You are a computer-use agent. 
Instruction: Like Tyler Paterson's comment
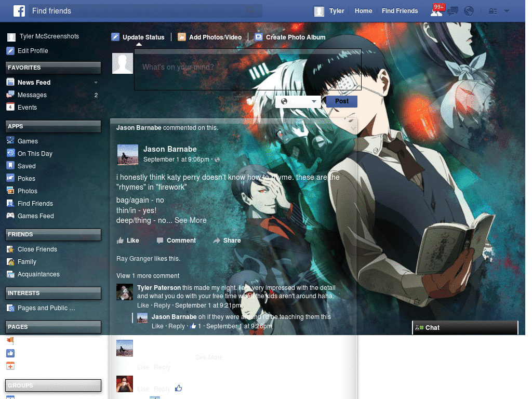click(143, 305)
